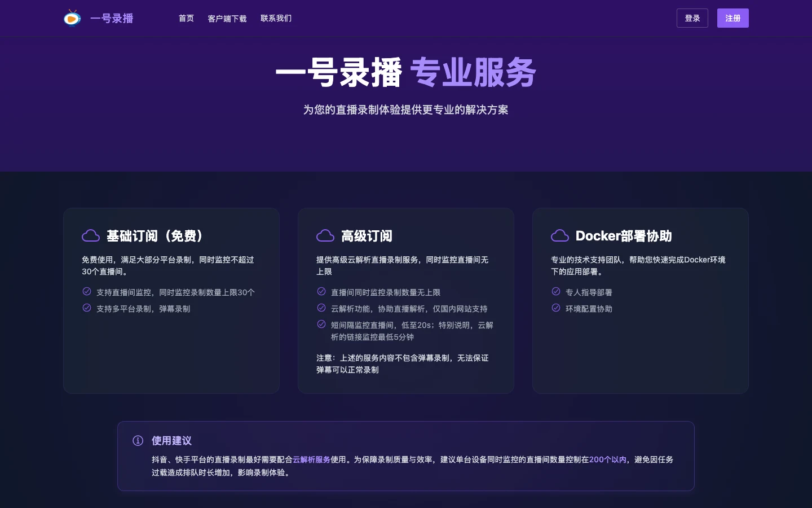812x508 pixels.
Task: Click the 高级订阅 card heading
Action: [x=367, y=236]
